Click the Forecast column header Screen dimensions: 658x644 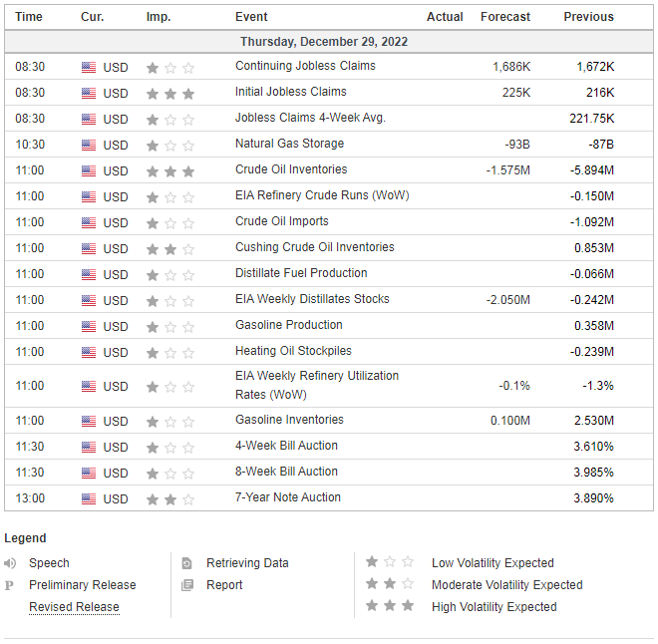pyautogui.click(x=505, y=17)
